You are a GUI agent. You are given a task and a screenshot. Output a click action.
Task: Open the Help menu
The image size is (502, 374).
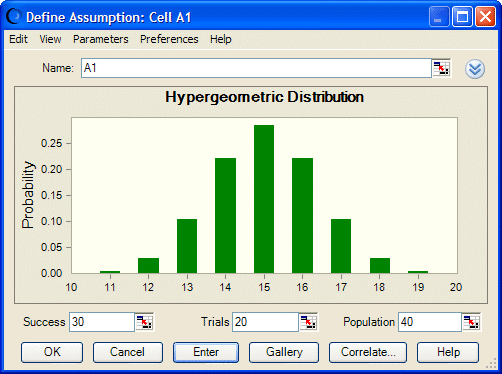[221, 39]
